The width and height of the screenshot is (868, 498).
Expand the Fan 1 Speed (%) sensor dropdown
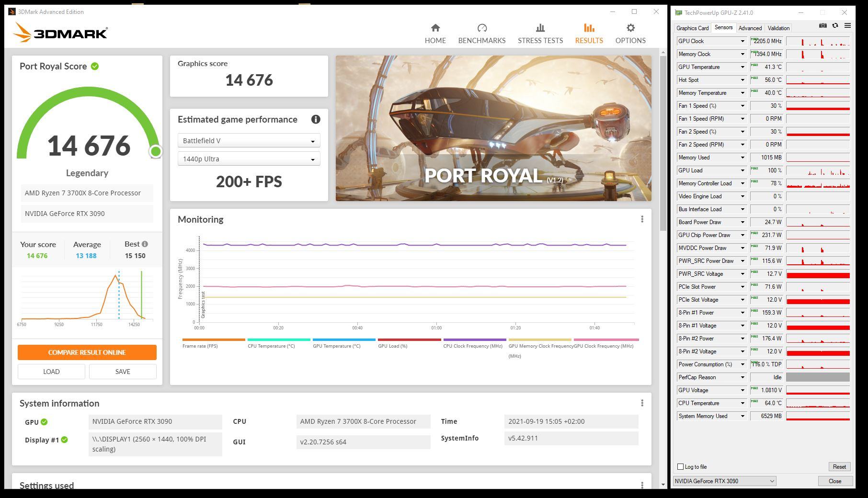click(742, 106)
